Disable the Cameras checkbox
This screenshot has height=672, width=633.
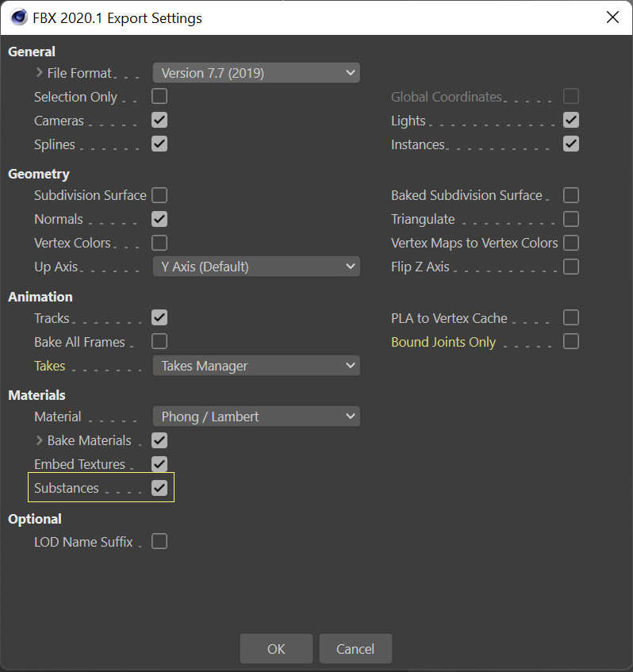159,121
